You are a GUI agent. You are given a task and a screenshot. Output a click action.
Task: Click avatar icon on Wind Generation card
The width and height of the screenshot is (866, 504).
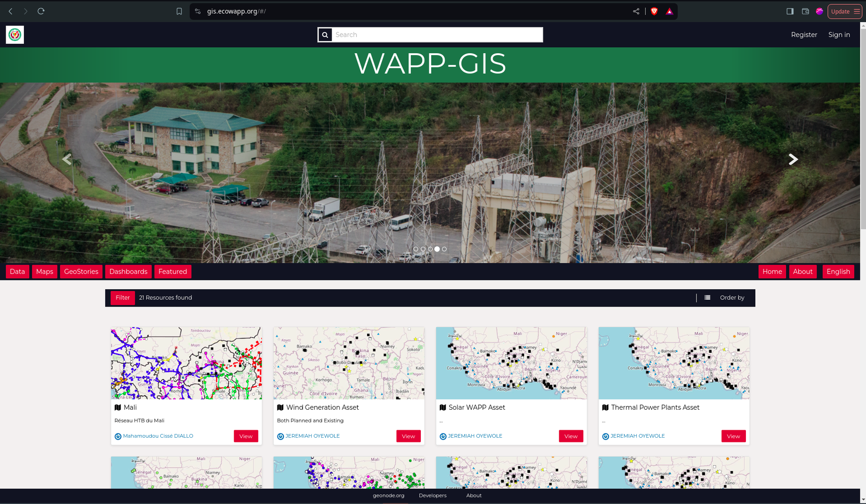[280, 436]
